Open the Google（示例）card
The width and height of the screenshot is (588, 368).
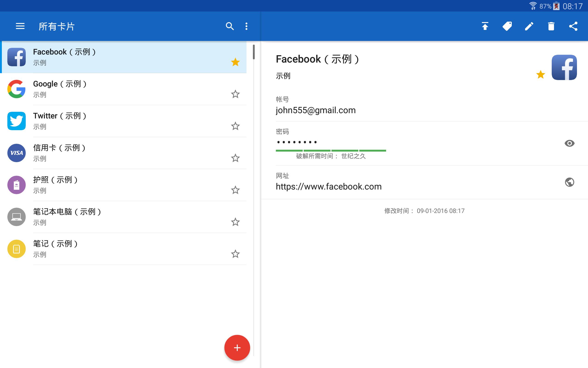123,89
